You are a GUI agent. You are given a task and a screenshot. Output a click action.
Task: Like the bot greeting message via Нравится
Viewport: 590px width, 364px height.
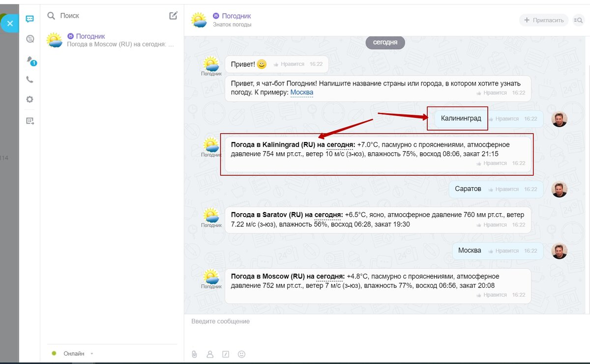[x=492, y=93]
